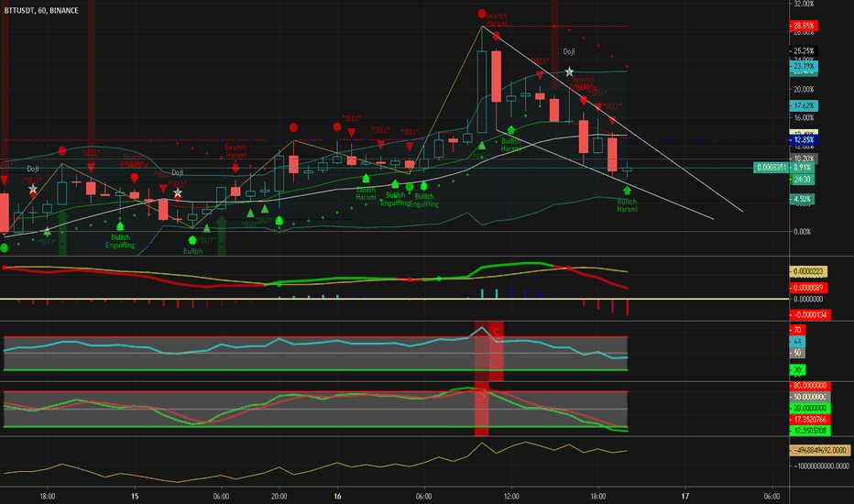Click the 32.00% scale value
This screenshot has width=854, height=504.
(804, 4)
